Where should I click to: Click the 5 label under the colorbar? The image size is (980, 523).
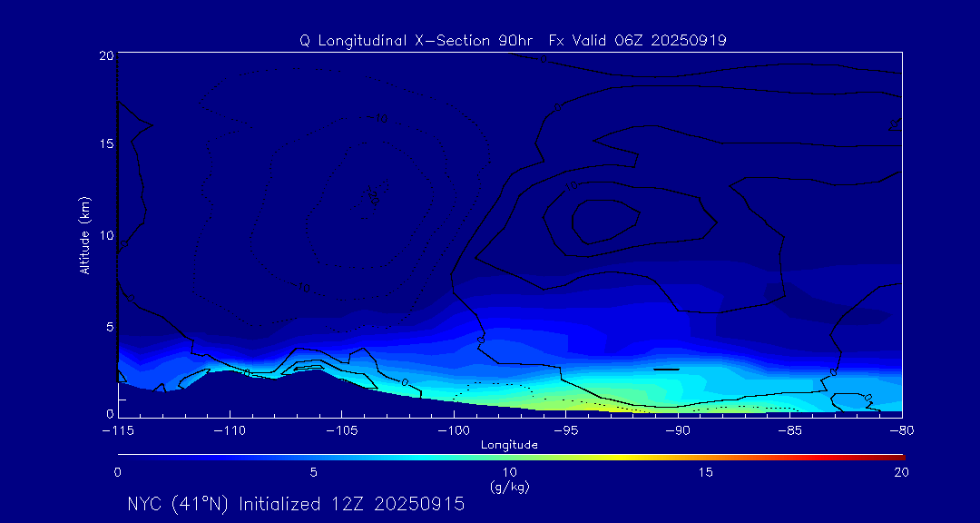(314, 473)
